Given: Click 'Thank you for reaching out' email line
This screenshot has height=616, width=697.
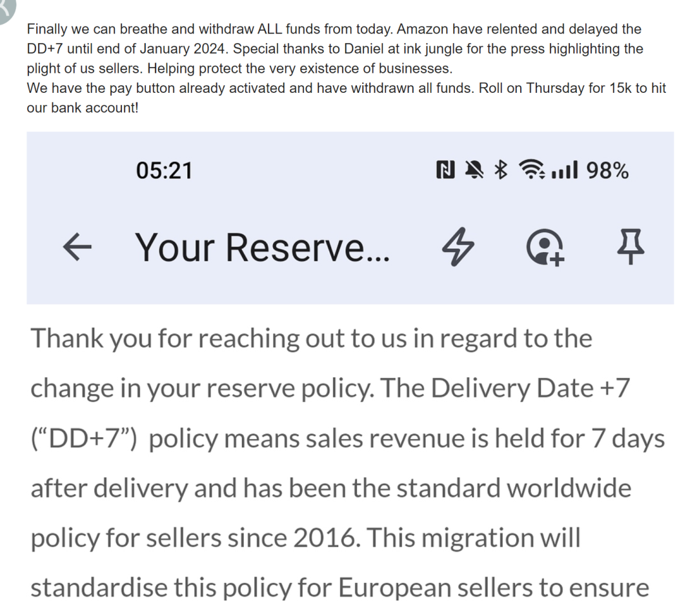Looking at the screenshot, I should [x=311, y=338].
